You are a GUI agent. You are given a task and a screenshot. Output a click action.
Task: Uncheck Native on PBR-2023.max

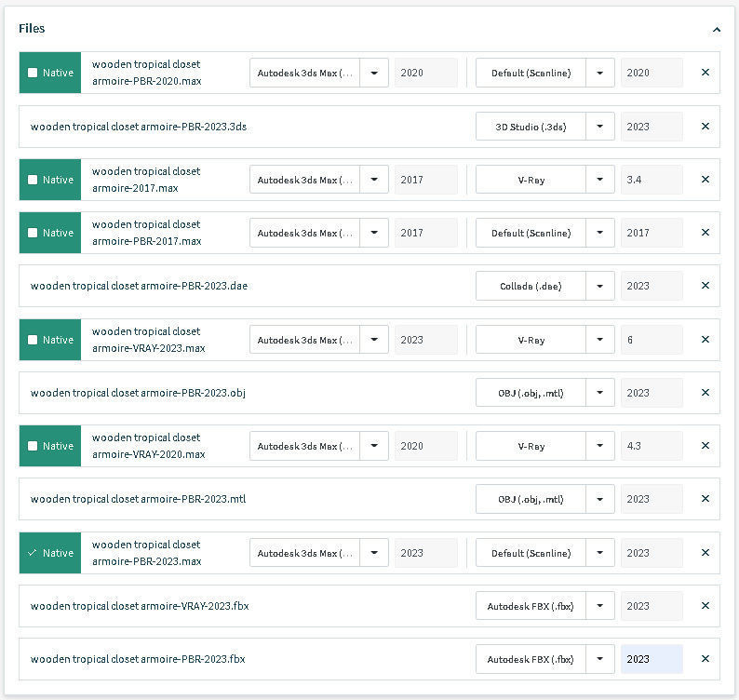(34, 553)
